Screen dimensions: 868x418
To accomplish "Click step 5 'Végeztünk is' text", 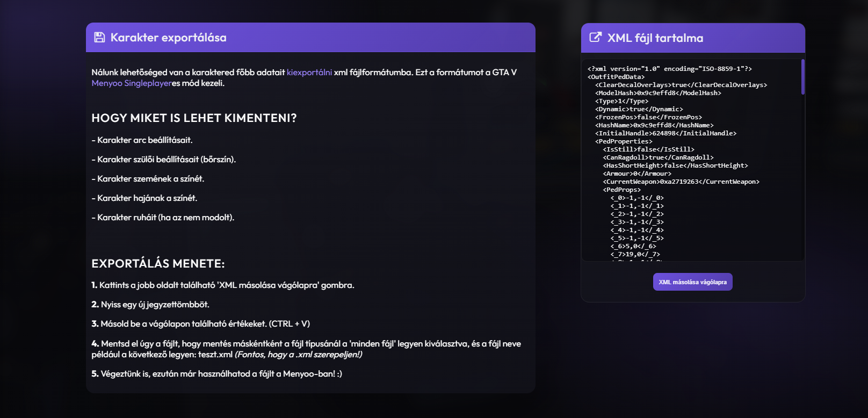I will pos(216,374).
